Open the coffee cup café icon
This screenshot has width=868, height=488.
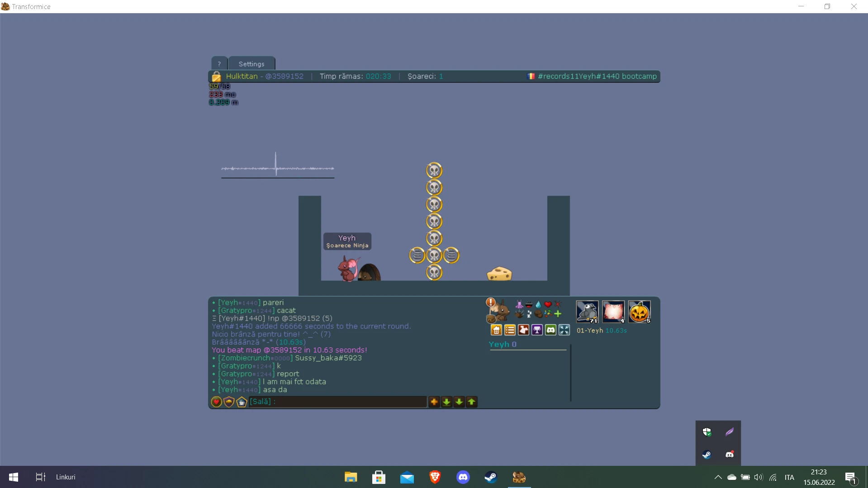point(242,402)
